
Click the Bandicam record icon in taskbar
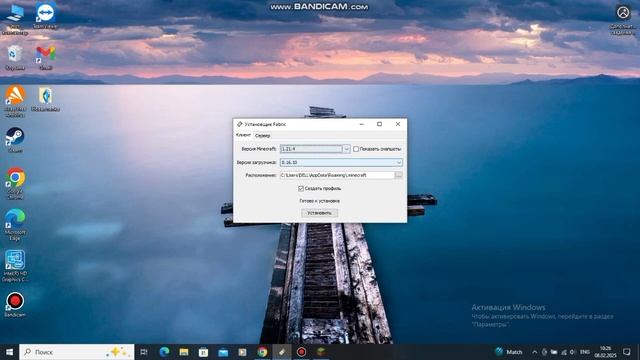pyautogui.click(x=301, y=352)
